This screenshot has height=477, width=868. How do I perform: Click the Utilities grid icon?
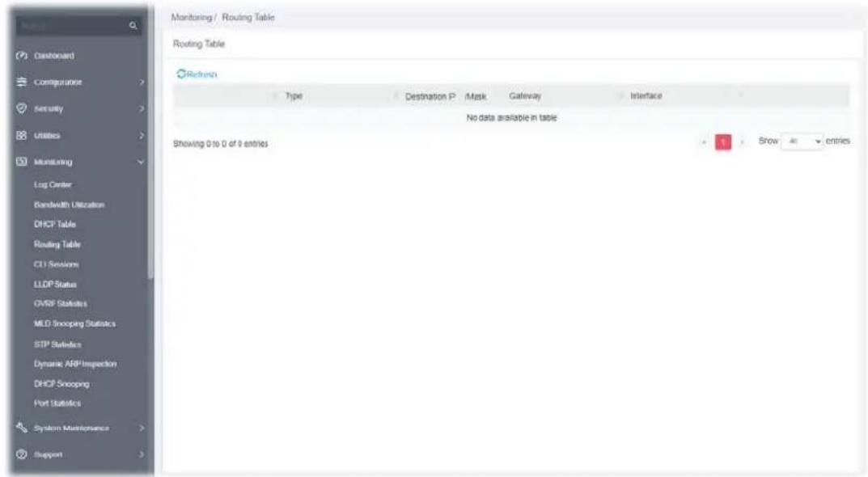click(x=22, y=135)
